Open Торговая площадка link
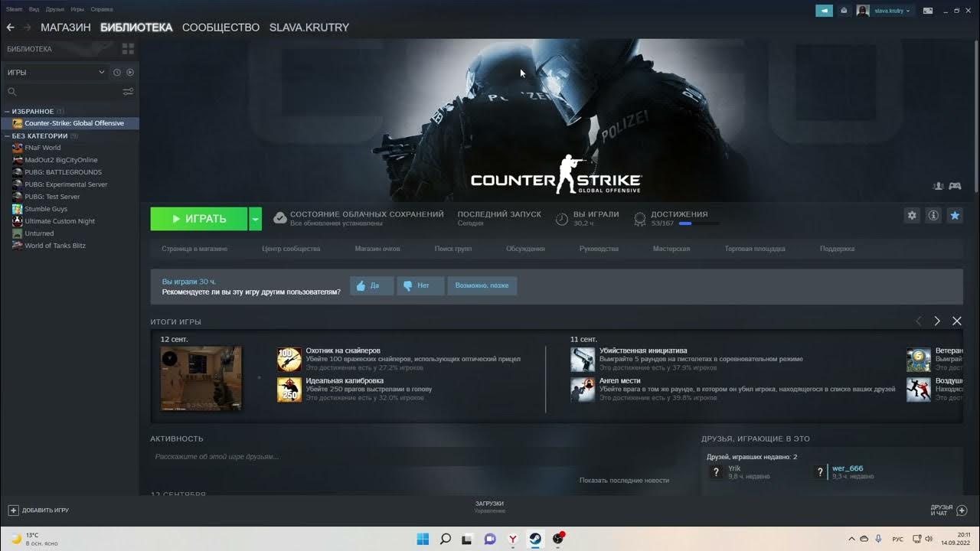 755,249
